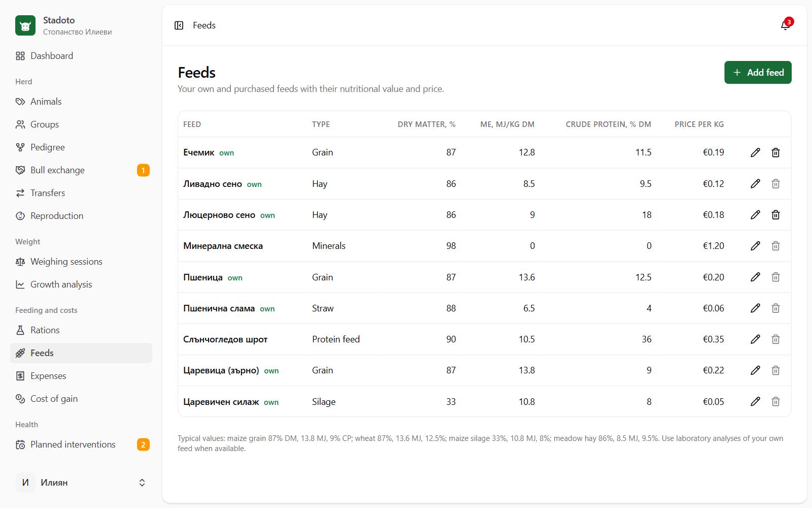Edit the Царевичен силаж feed
812x508 pixels.
(755, 401)
